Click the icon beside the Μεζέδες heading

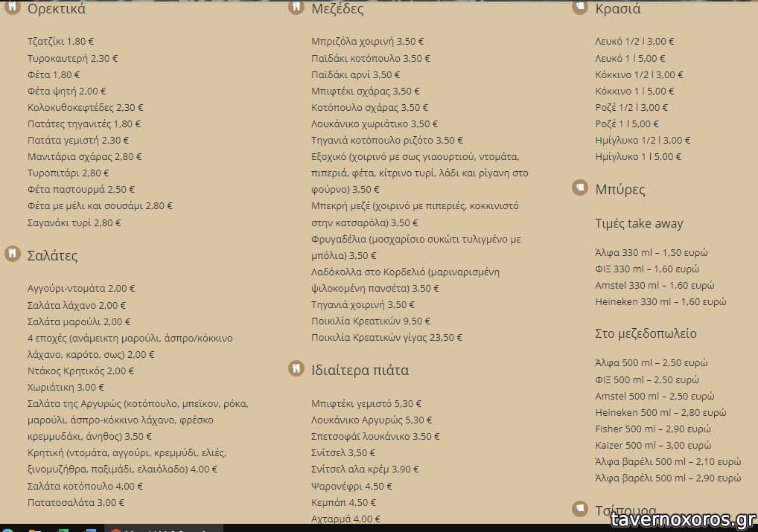point(296,7)
